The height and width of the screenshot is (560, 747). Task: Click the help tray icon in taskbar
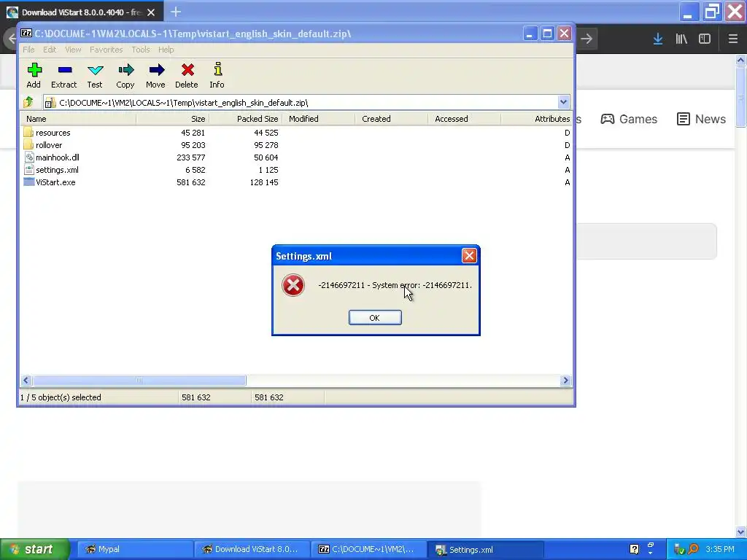634,549
